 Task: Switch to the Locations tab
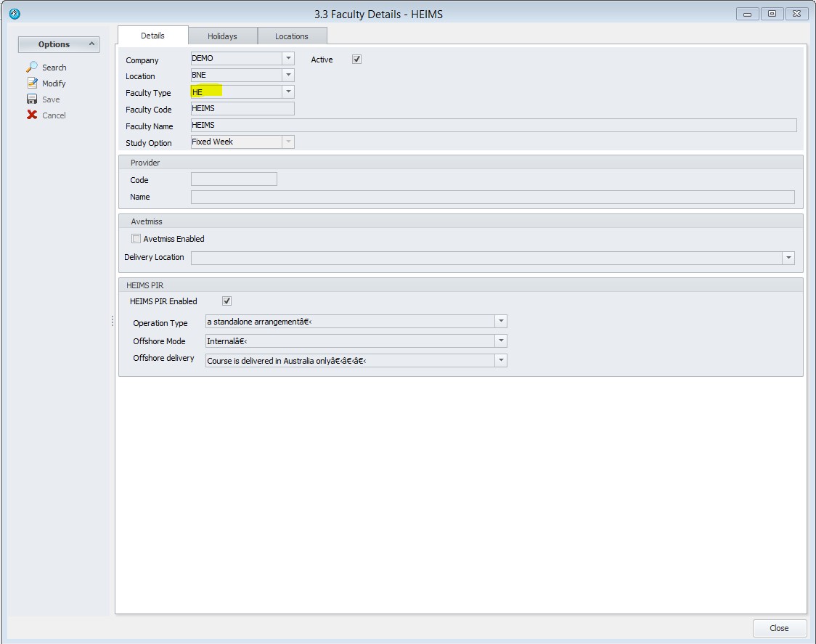[291, 36]
